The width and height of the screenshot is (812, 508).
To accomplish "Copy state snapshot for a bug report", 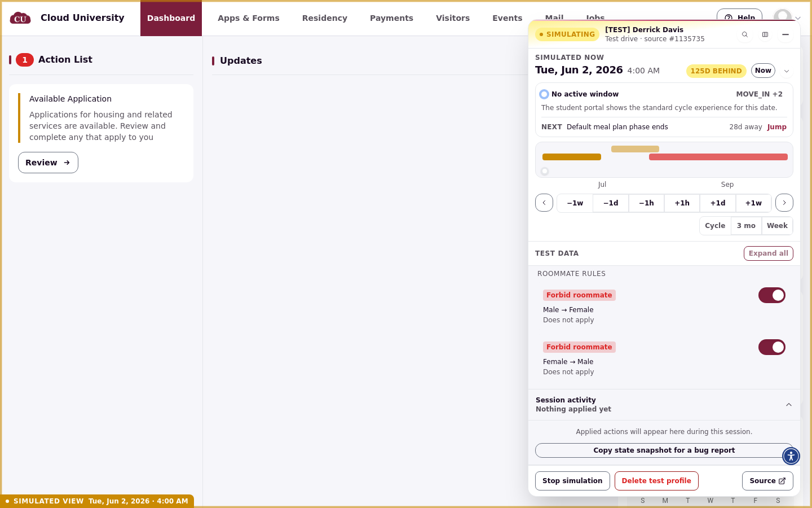I will tap(664, 450).
